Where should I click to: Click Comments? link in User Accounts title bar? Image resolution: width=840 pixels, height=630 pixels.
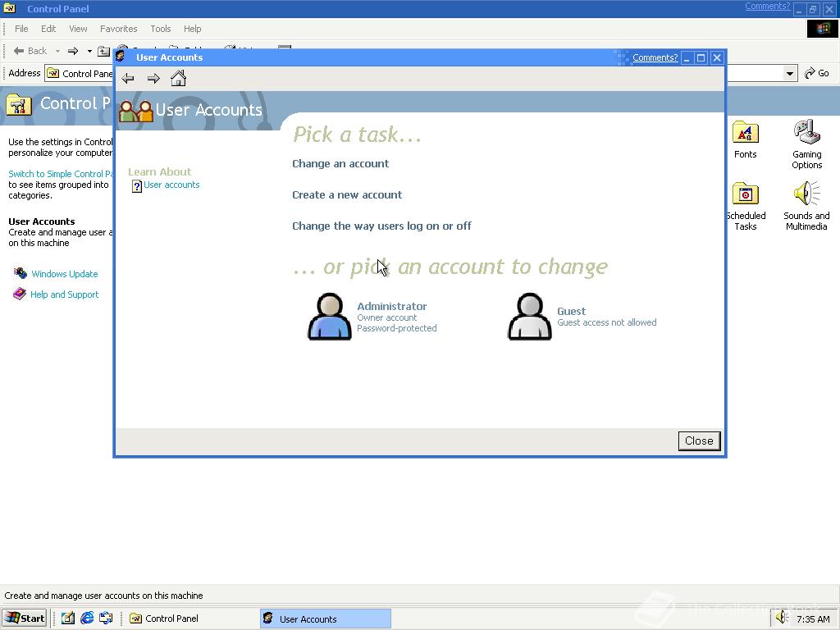tap(655, 57)
